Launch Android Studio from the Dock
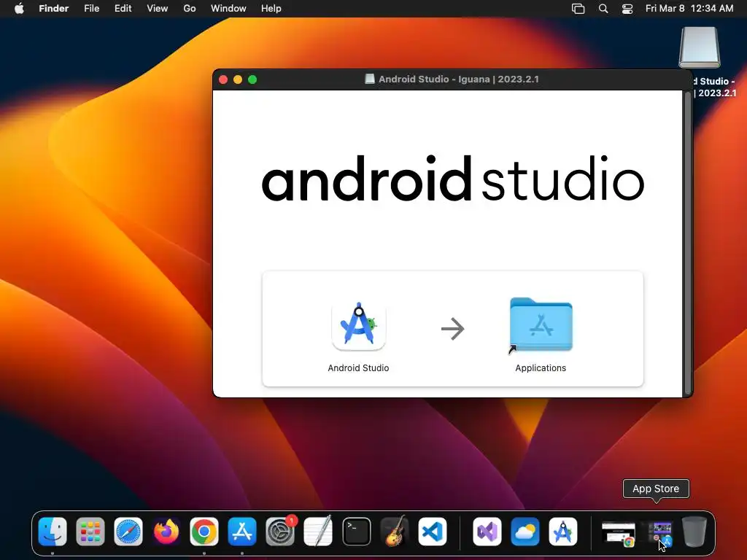The image size is (747, 560). (x=563, y=531)
